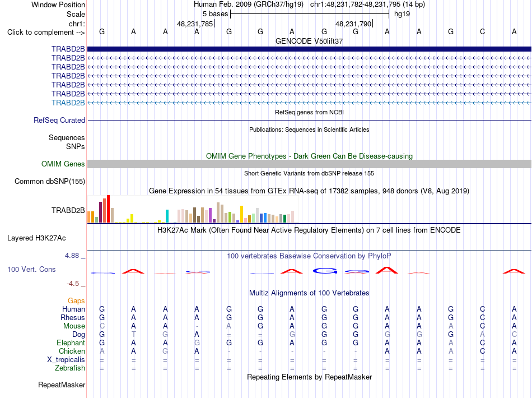Image resolution: width=532 pixels, height=398 pixels.
Task: Click the 'Dog' alignment row label
Action: pos(79,335)
